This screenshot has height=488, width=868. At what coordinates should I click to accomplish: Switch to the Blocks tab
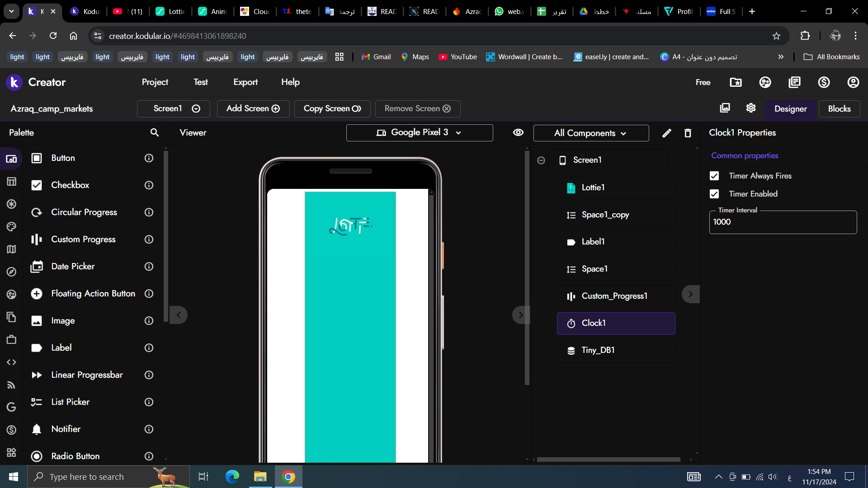[x=839, y=108]
